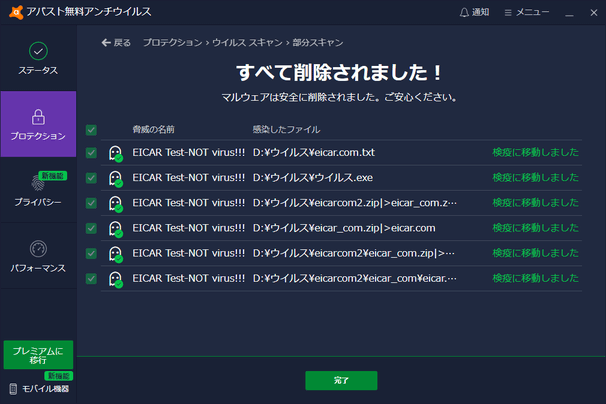Click threat icon for eicarcom2¥eicar_com.zip row

(x=116, y=254)
